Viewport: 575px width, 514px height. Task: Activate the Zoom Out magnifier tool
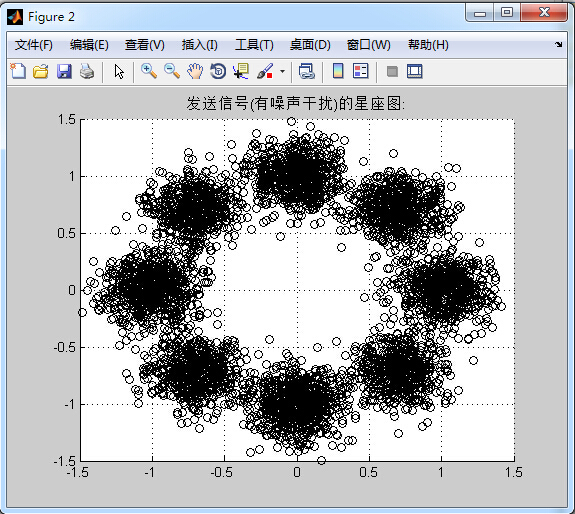pyautogui.click(x=172, y=71)
